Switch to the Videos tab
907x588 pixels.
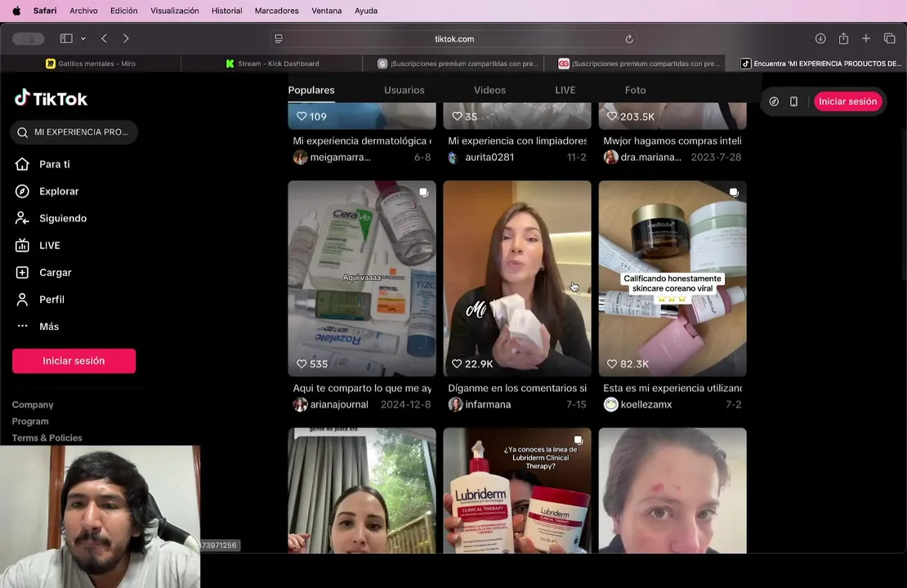490,90
